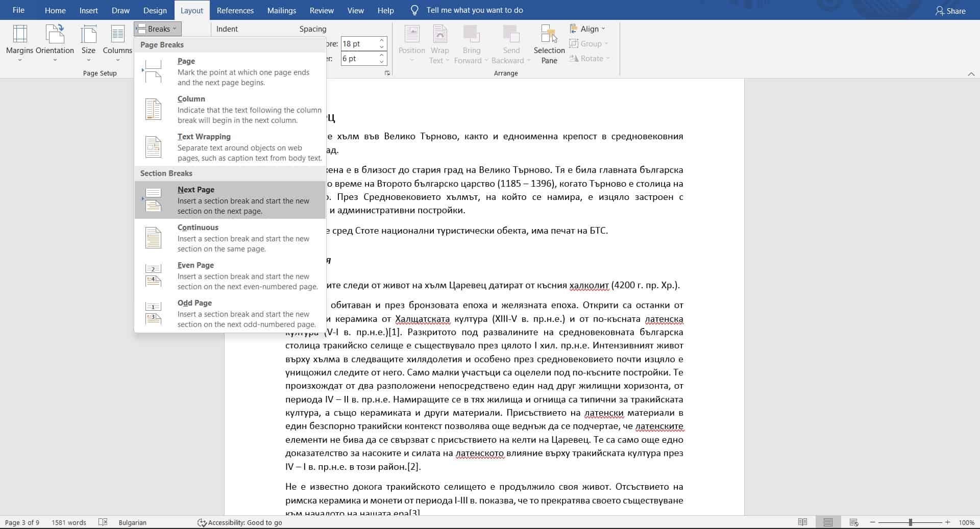
Task: Increase spacing before with up arrow
Action: pos(382,40)
